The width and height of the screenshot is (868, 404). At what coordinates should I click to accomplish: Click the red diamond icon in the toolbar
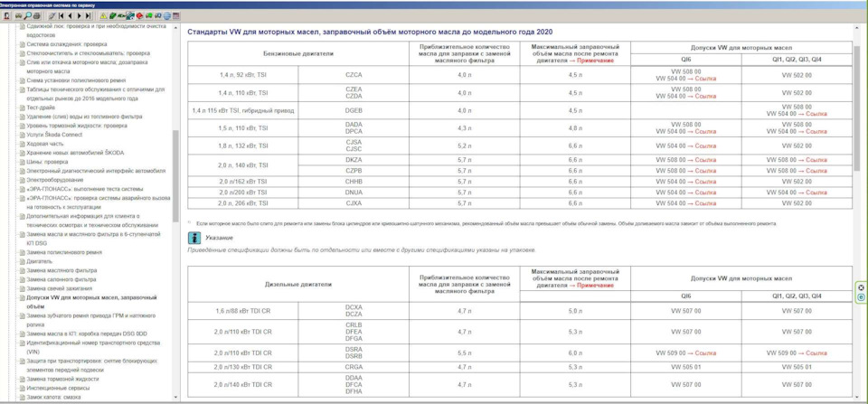[x=139, y=15]
